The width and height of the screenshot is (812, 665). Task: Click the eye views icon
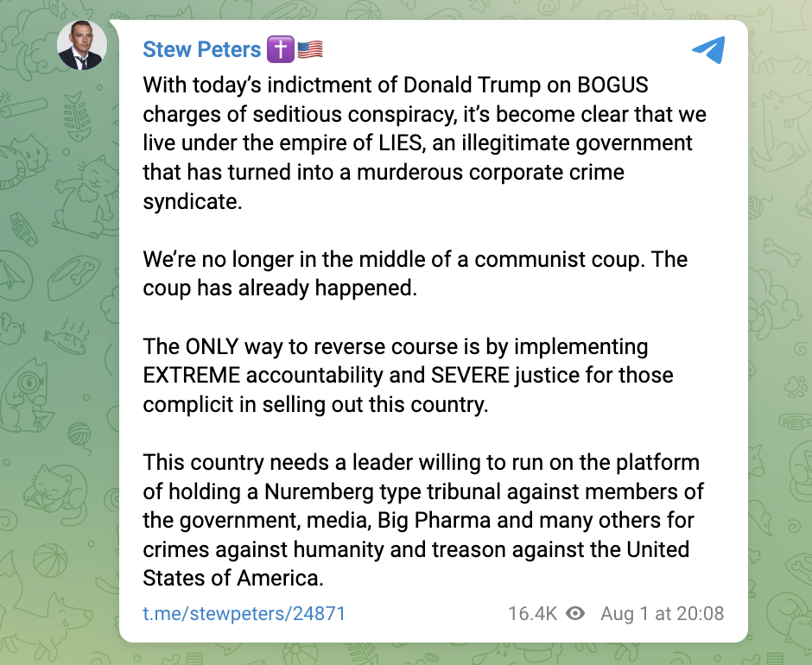click(575, 614)
